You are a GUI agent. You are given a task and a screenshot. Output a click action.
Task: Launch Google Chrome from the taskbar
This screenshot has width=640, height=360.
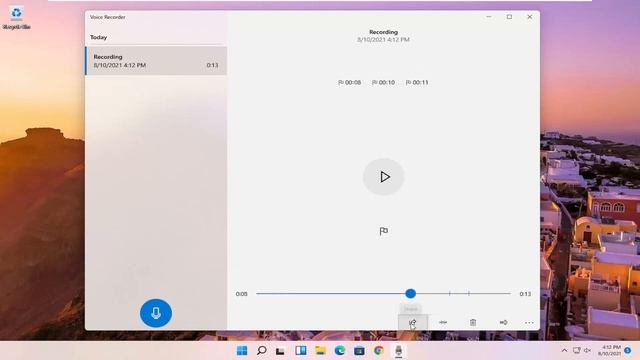[x=379, y=351]
